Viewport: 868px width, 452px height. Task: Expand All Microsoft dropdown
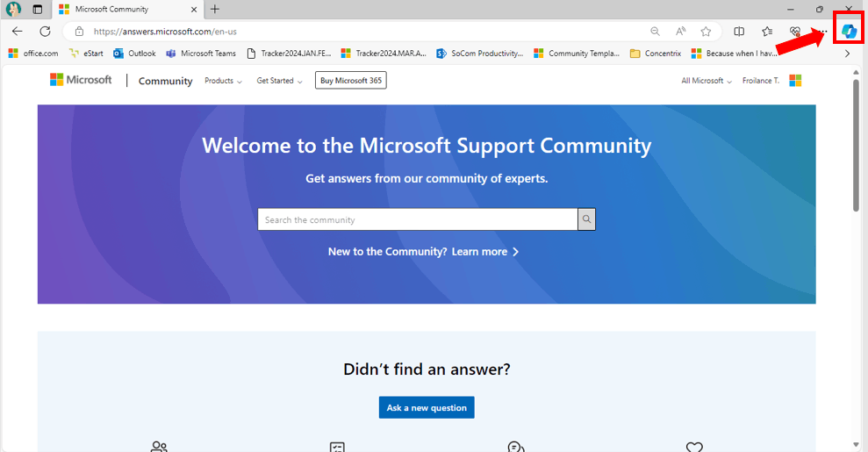pyautogui.click(x=707, y=81)
